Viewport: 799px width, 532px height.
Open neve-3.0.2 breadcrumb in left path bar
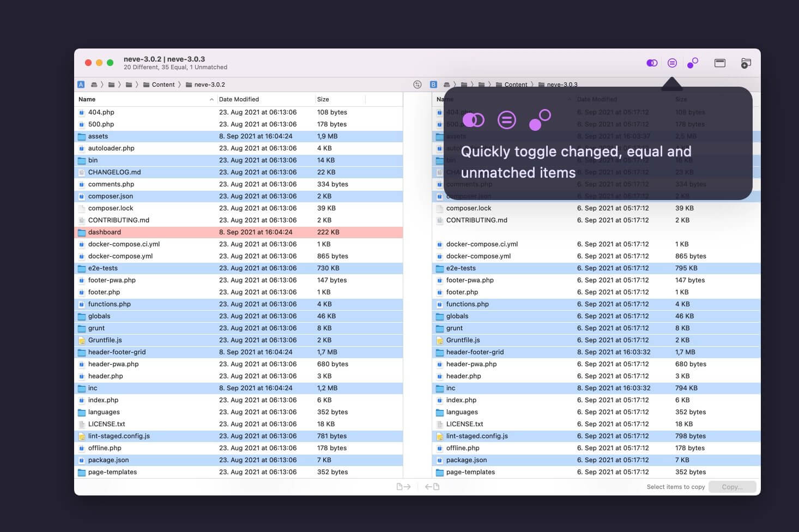click(209, 84)
